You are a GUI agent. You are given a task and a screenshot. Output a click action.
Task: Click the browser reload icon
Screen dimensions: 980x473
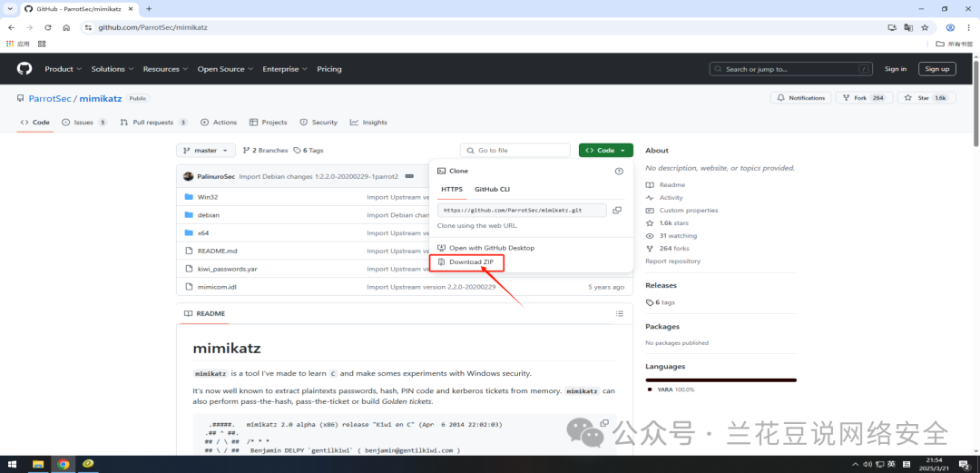coord(48,27)
